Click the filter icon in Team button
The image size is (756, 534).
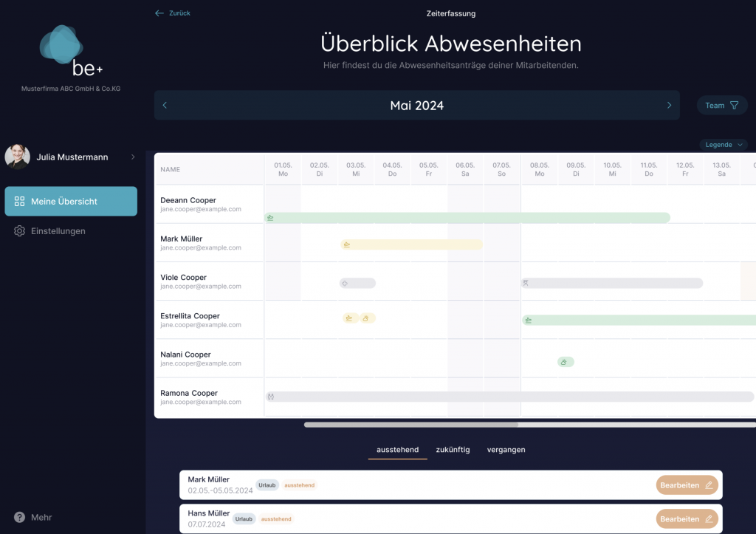tap(734, 106)
